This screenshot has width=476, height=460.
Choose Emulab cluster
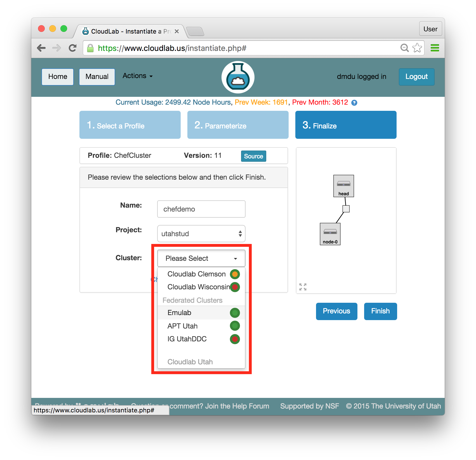201,313
